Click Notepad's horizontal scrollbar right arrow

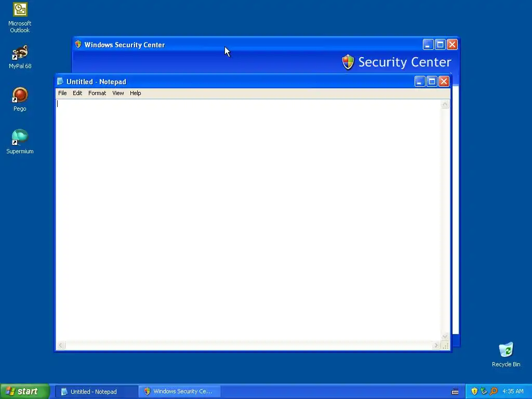(x=436, y=345)
